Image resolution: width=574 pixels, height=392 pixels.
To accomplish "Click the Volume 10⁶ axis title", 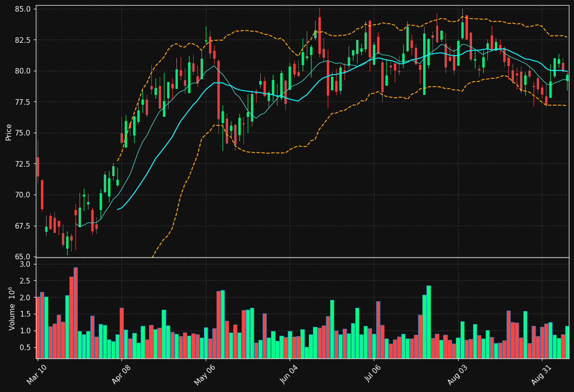I will click(11, 308).
